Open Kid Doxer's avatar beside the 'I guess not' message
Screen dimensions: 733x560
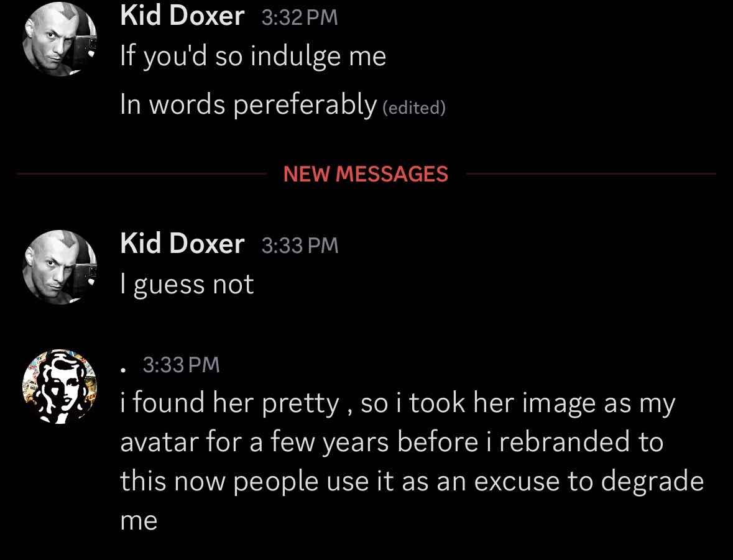click(x=60, y=267)
